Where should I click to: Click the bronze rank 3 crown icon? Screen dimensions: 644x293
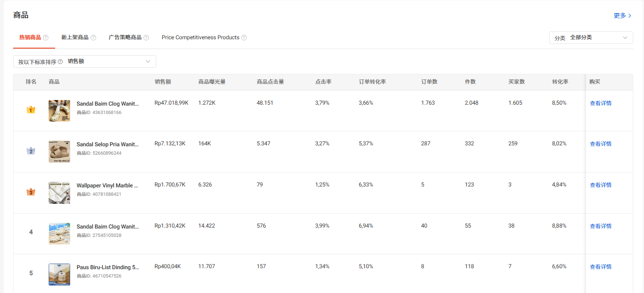(x=31, y=192)
